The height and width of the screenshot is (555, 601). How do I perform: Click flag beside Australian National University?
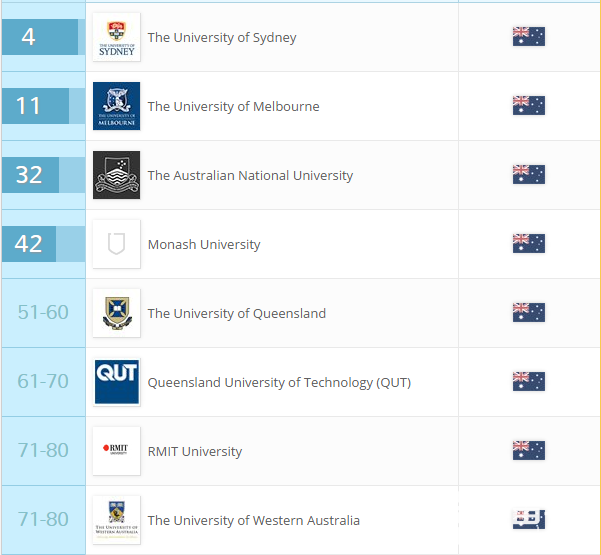coord(529,174)
